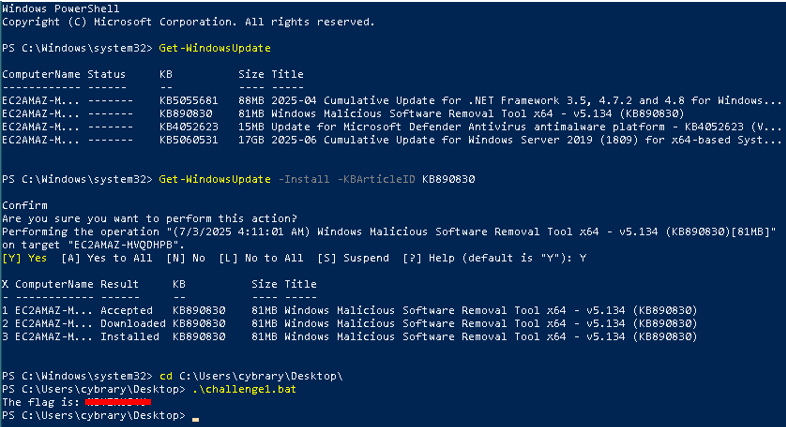Click the 17GB size value
This screenshot has height=427, width=786.
pyautogui.click(x=250, y=139)
